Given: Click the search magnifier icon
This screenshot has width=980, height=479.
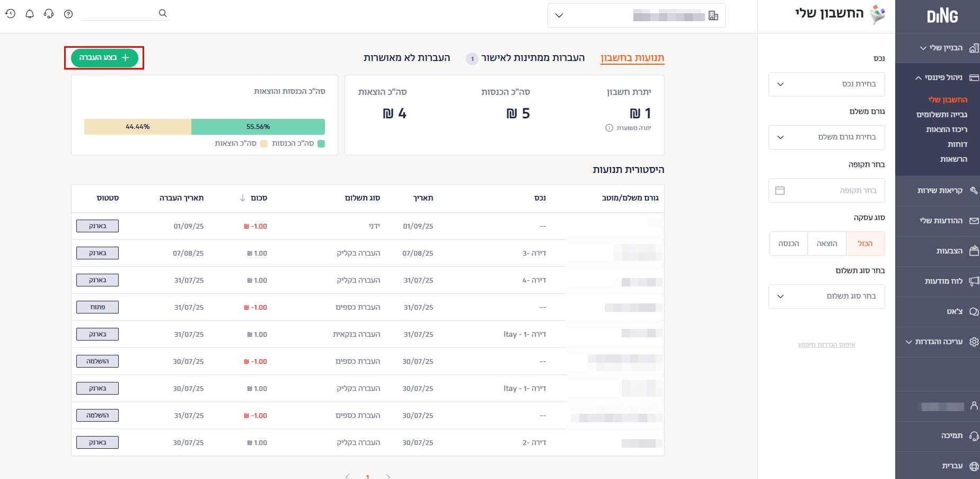Looking at the screenshot, I should click(163, 13).
